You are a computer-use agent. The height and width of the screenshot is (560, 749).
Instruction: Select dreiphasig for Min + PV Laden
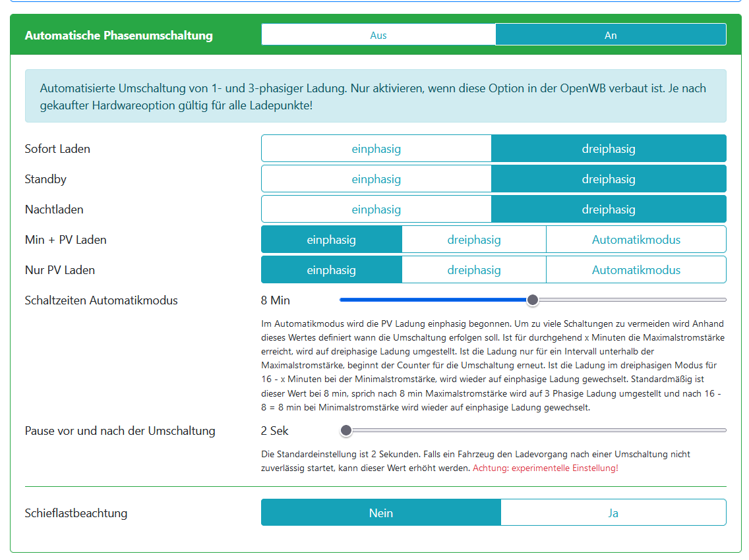pos(474,240)
